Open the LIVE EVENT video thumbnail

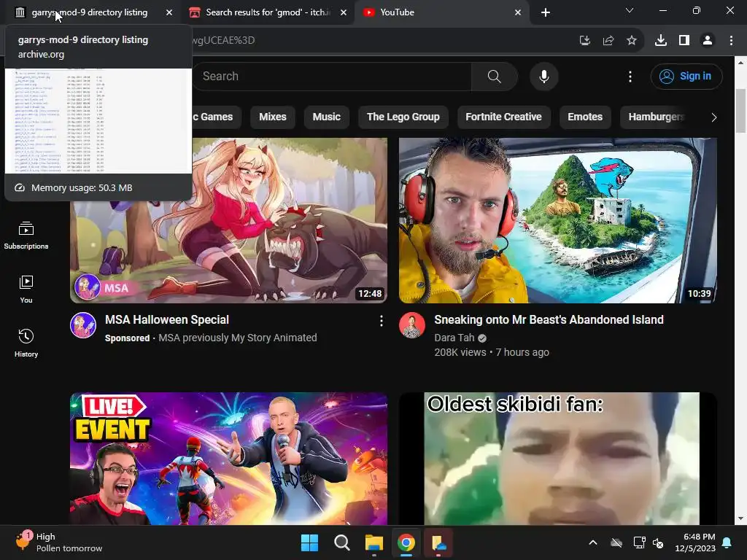[228, 459]
